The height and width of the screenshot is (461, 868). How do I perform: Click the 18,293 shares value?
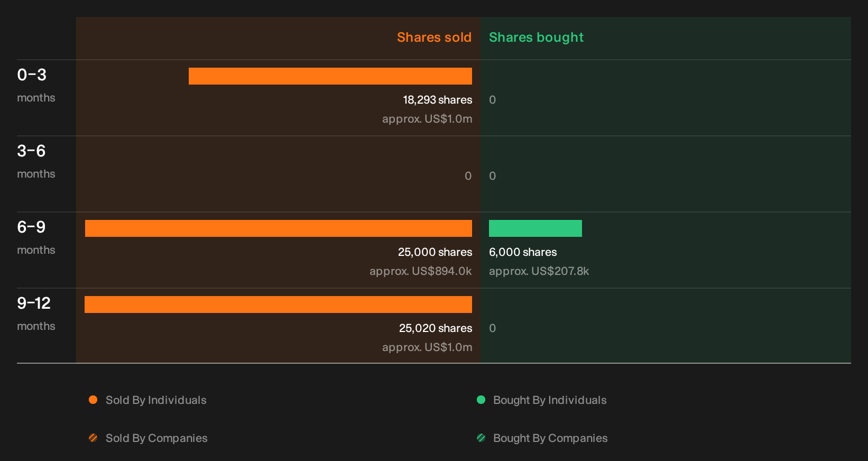tap(438, 100)
